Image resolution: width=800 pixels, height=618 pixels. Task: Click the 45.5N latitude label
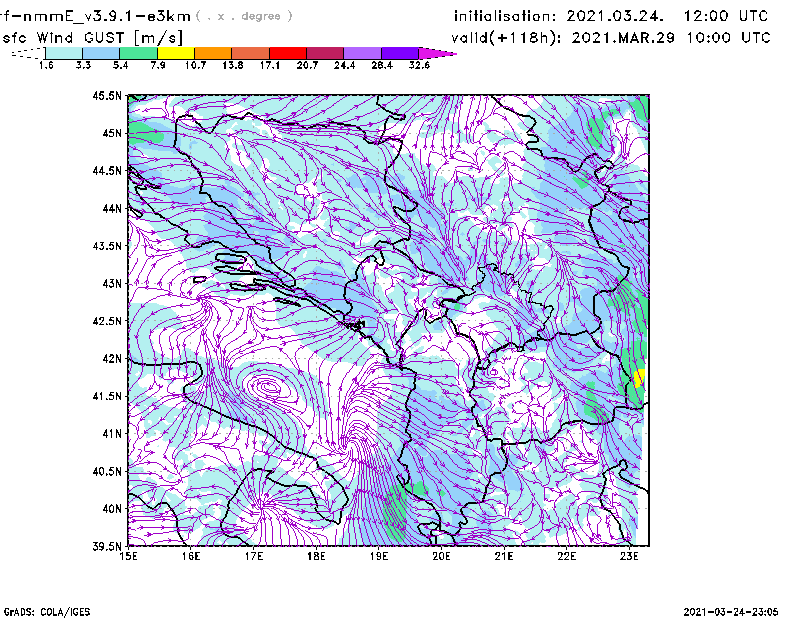107,95
